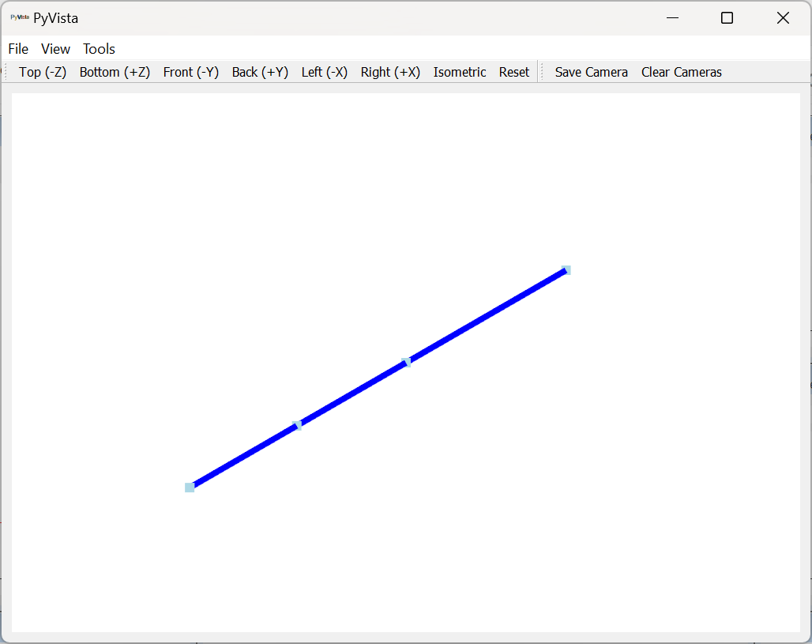View the scene from Right (+X)
The height and width of the screenshot is (644, 812).
click(390, 72)
